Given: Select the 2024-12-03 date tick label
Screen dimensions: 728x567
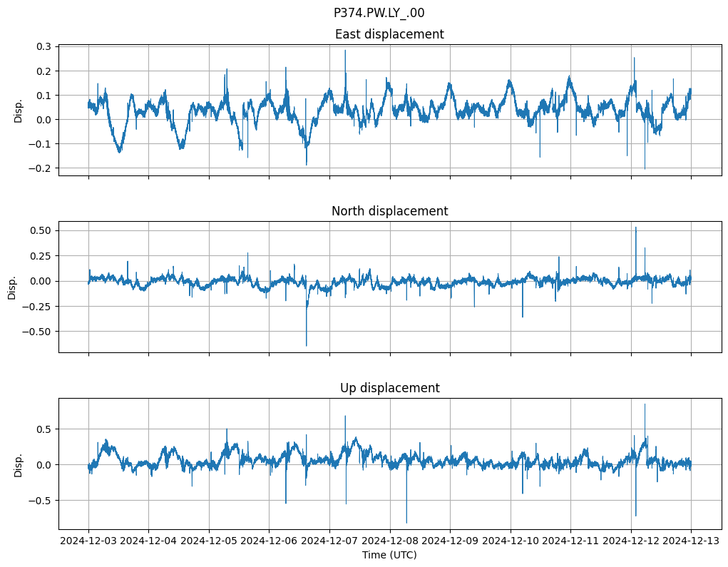Looking at the screenshot, I should tap(88, 541).
